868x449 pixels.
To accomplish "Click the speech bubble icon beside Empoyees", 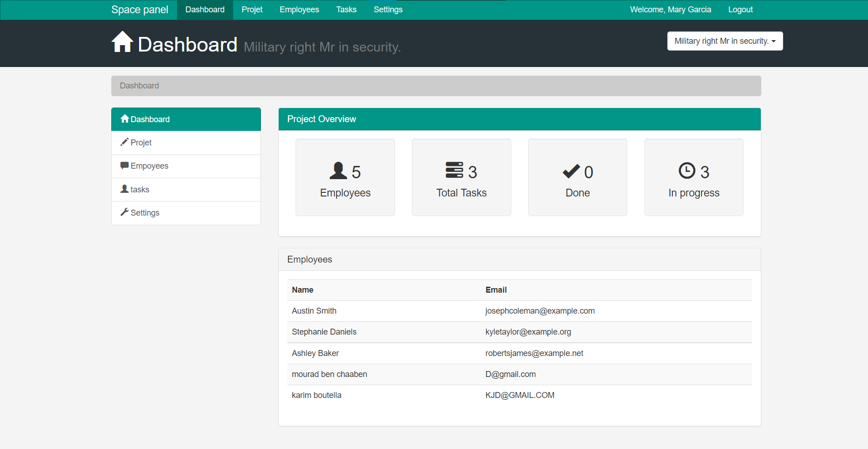I will point(124,165).
